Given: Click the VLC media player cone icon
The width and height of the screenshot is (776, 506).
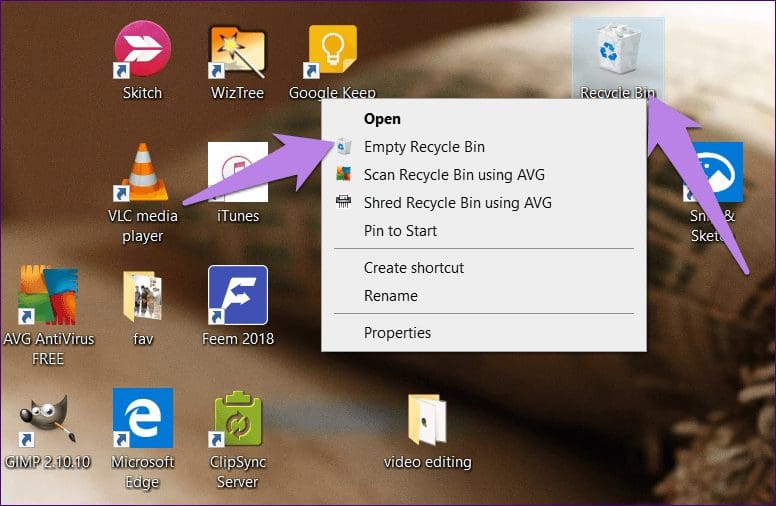Looking at the screenshot, I should pyautogui.click(x=143, y=171).
